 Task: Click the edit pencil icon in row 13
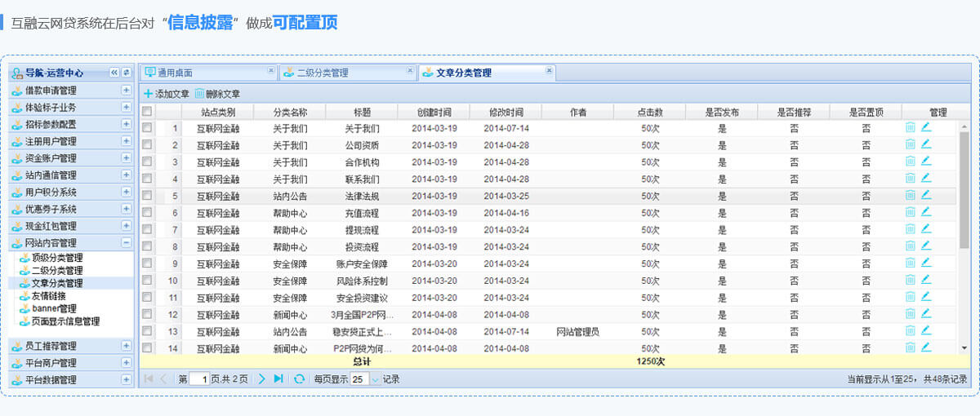(x=926, y=330)
